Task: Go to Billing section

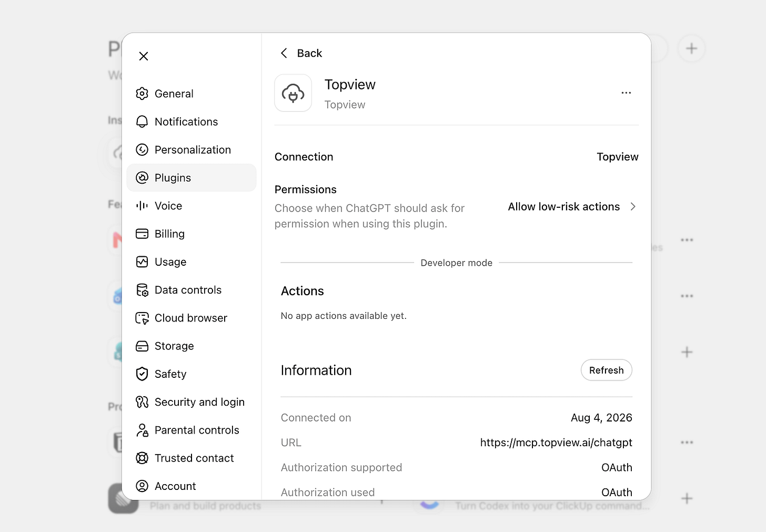Action: pos(191,234)
